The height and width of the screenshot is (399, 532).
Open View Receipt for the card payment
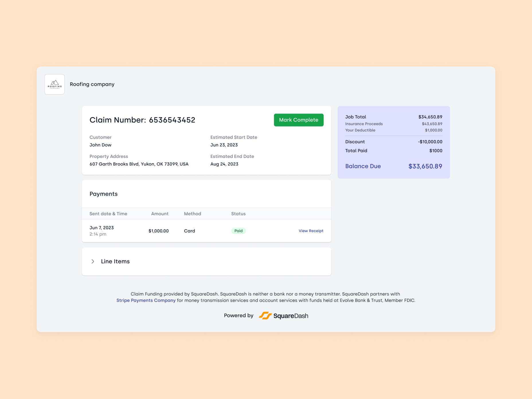[311, 231]
